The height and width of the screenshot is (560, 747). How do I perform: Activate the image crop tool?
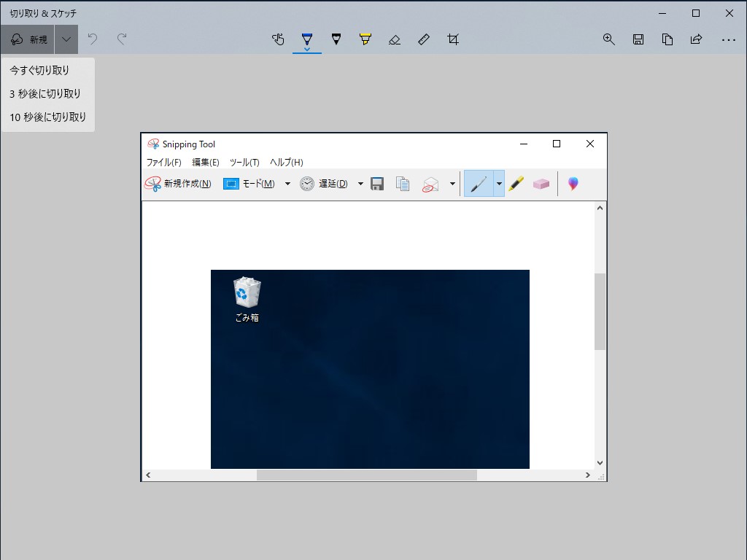(453, 39)
